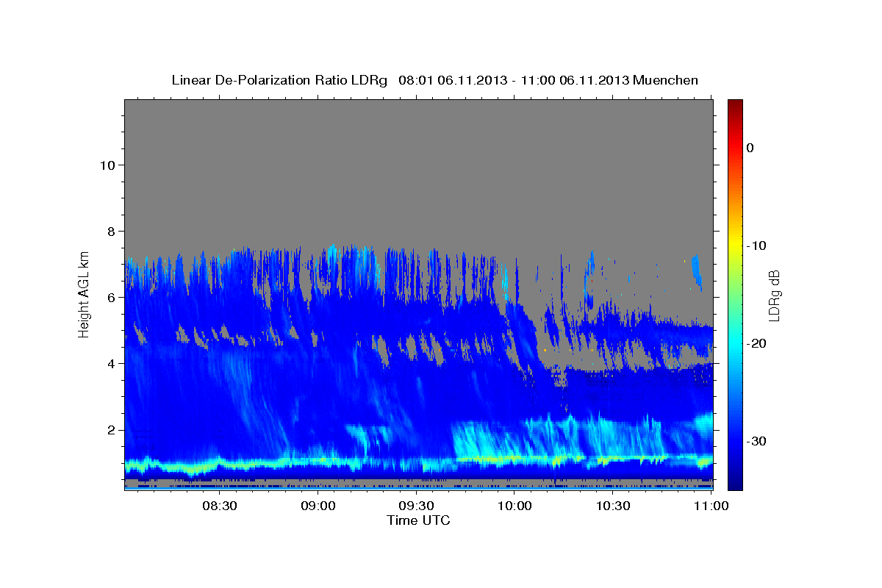The image size is (882, 588).
Task: Click the 'Height AGL km' axis label
Action: 85,294
